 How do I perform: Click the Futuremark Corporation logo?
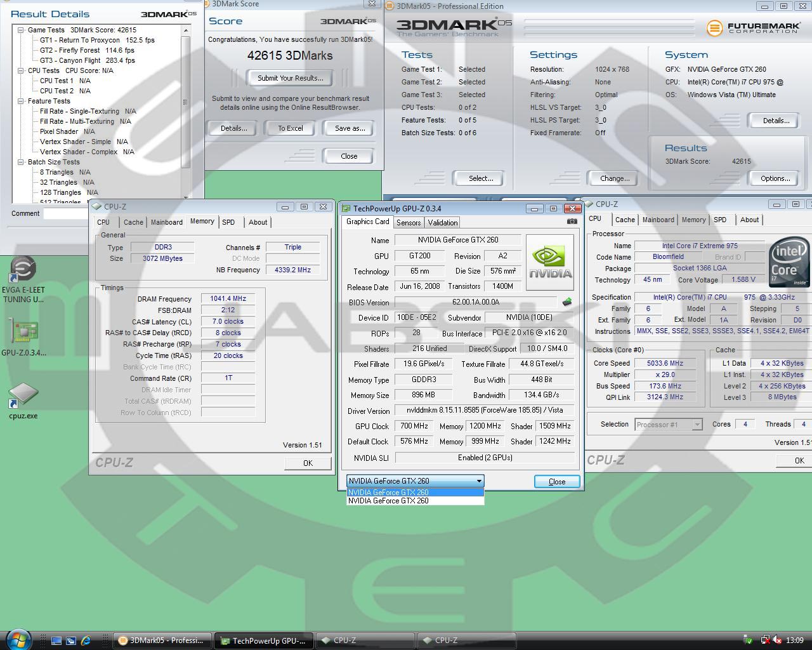tap(754, 28)
